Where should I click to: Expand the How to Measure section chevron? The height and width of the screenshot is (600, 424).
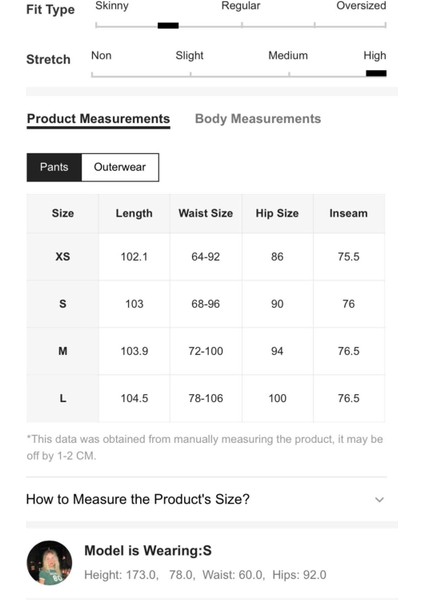coord(379,500)
